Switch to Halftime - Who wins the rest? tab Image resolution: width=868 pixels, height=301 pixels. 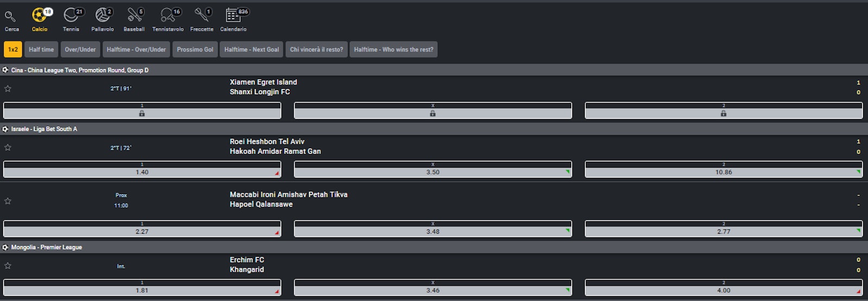pos(394,49)
